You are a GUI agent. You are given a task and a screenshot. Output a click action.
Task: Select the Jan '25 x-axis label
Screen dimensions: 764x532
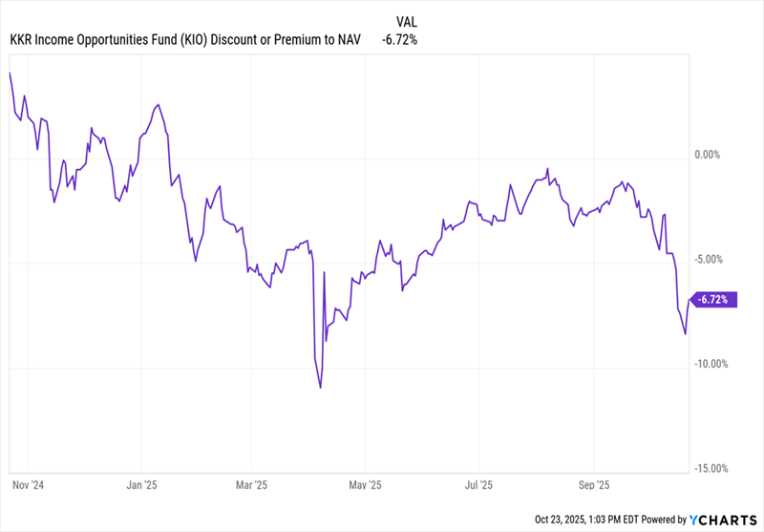pos(141,485)
